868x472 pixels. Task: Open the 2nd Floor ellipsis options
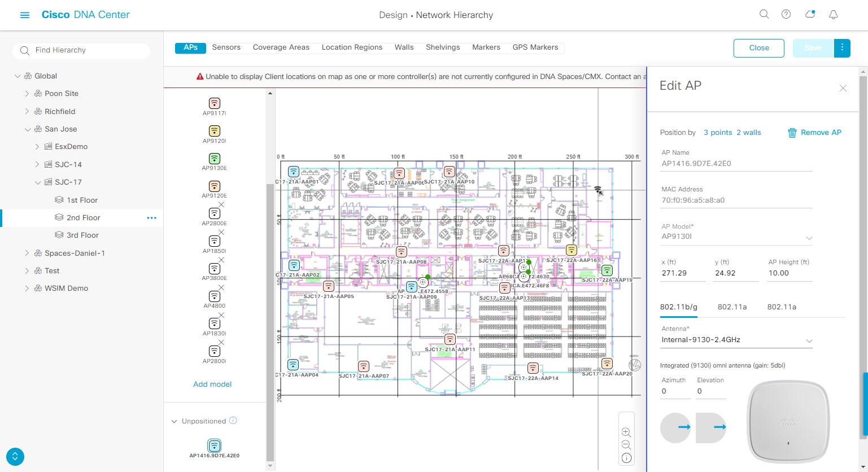tap(151, 218)
